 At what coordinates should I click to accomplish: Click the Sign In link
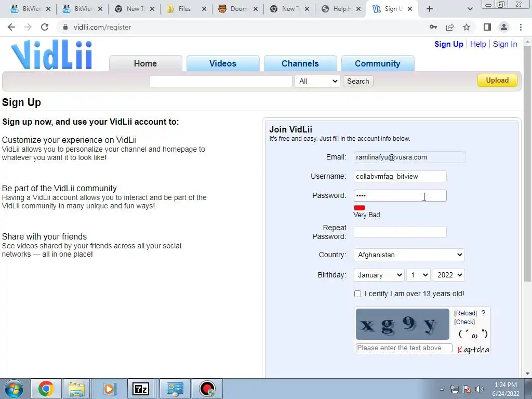pyautogui.click(x=505, y=44)
